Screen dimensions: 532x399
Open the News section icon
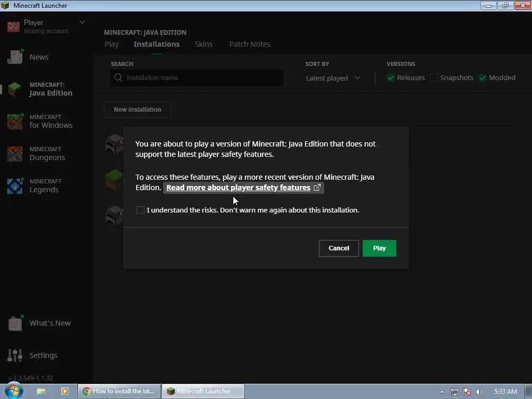(x=15, y=57)
